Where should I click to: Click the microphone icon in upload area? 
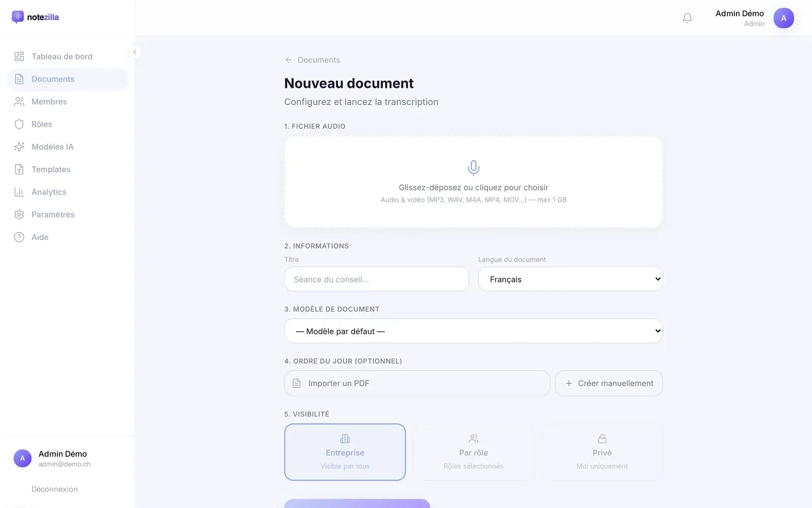coord(473,168)
